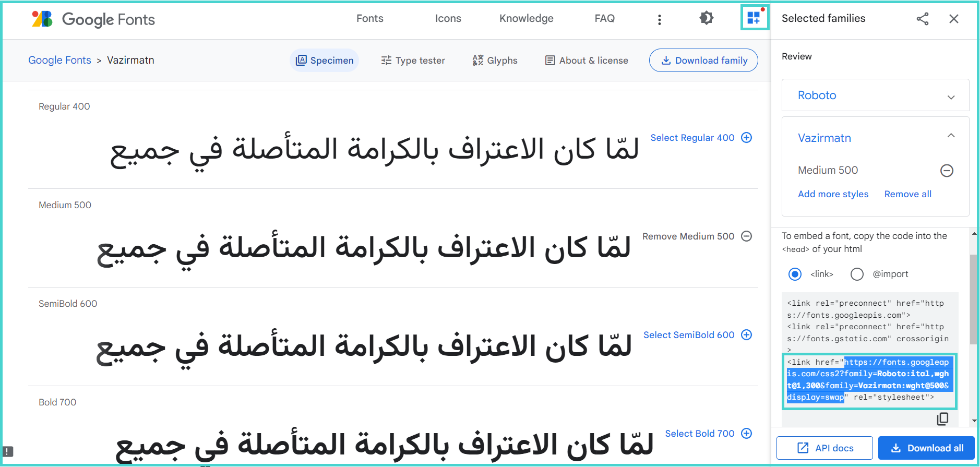Open the FAQ menu item
Image resolution: width=980 pixels, height=467 pixels.
click(605, 18)
